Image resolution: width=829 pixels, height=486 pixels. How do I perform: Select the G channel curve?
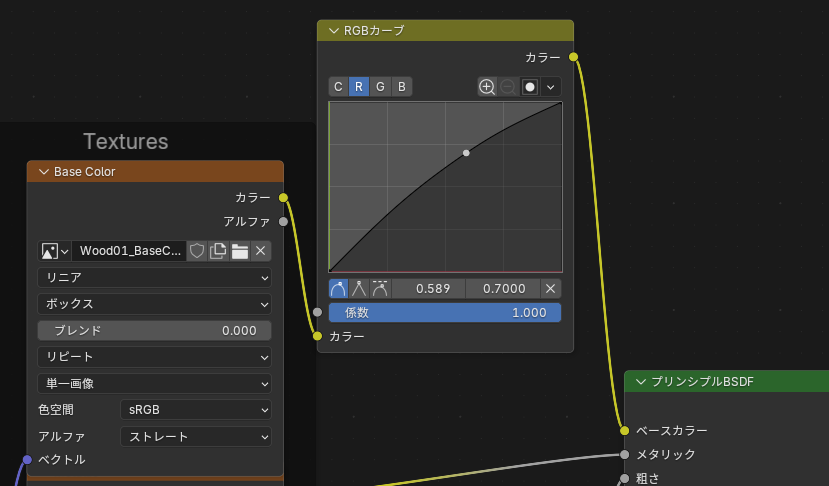pos(380,87)
